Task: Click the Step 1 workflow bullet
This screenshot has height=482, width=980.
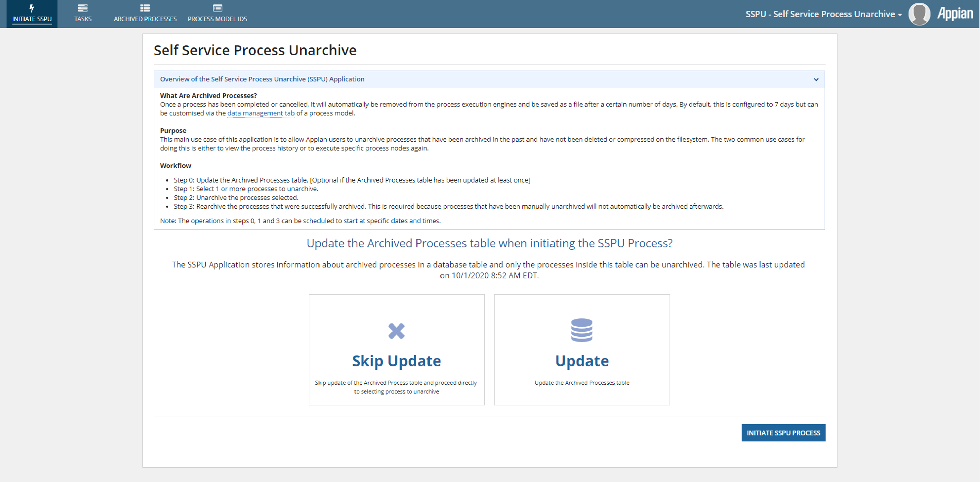Action: click(246, 189)
